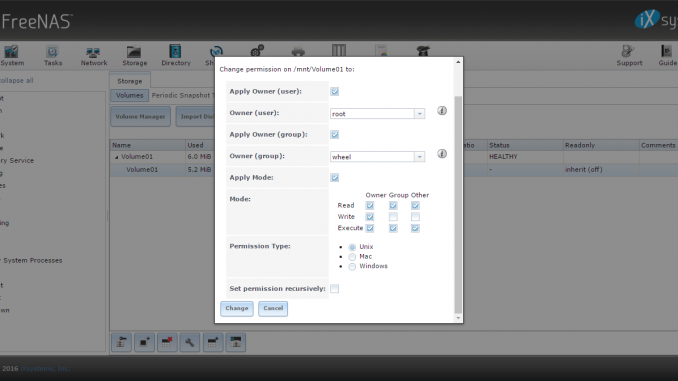
Task: Open the Plugins puzzle-piece icon in toolbar
Action: tap(298, 51)
